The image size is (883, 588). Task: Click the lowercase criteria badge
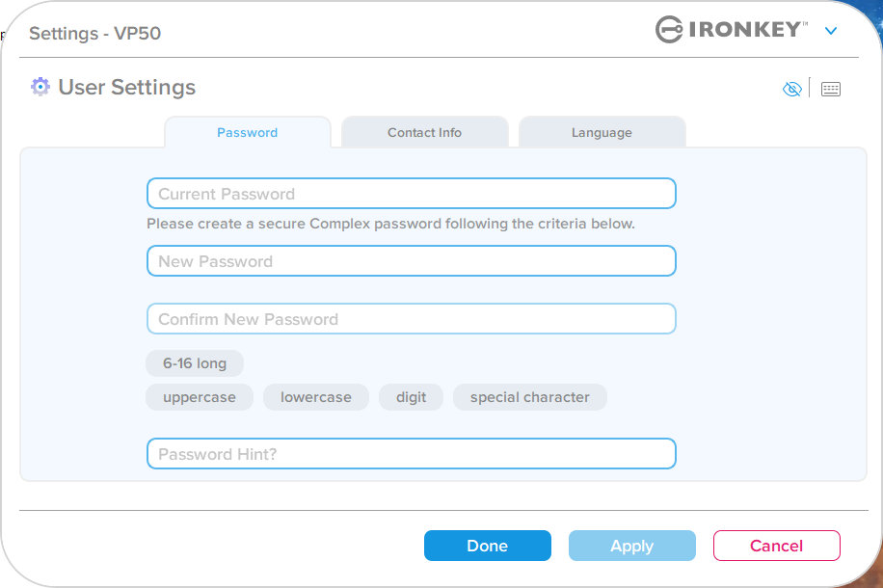click(316, 397)
